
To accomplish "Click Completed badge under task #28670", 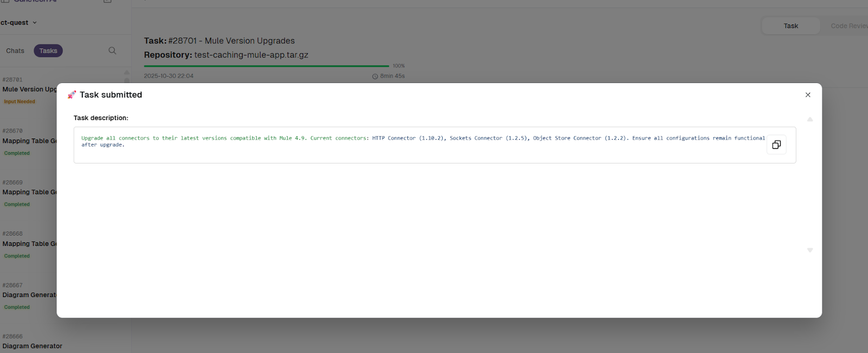I will coord(17,153).
